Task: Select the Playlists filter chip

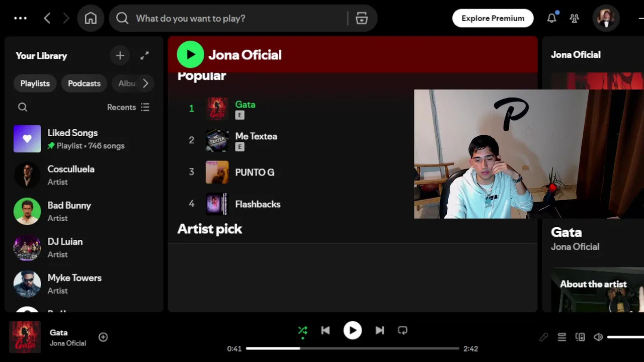Action: point(35,83)
